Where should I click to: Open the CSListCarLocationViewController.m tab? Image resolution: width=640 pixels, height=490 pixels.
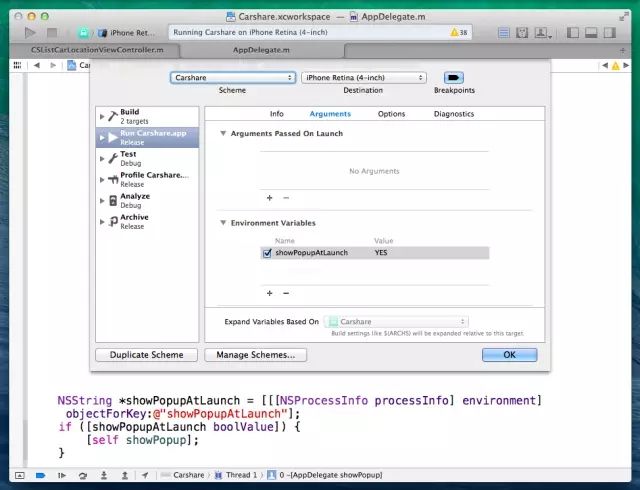[x=97, y=50]
